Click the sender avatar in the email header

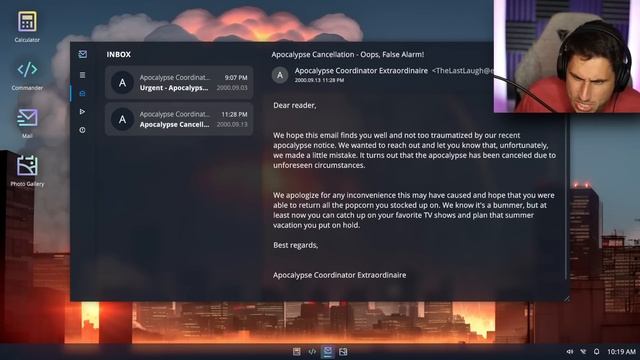point(280,75)
